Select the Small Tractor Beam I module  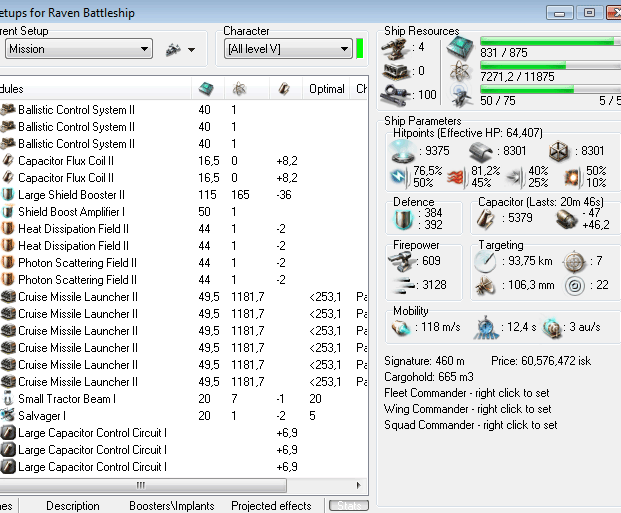pos(184,399)
